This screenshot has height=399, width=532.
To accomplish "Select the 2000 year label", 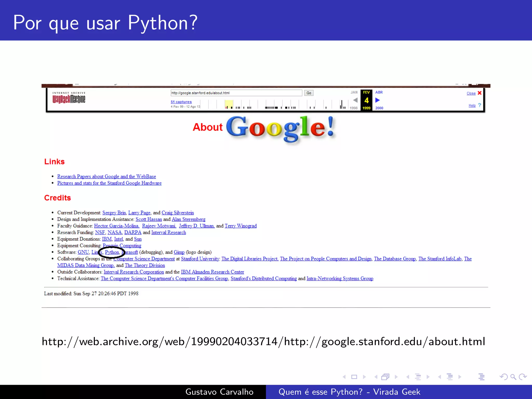I will coord(379,108).
